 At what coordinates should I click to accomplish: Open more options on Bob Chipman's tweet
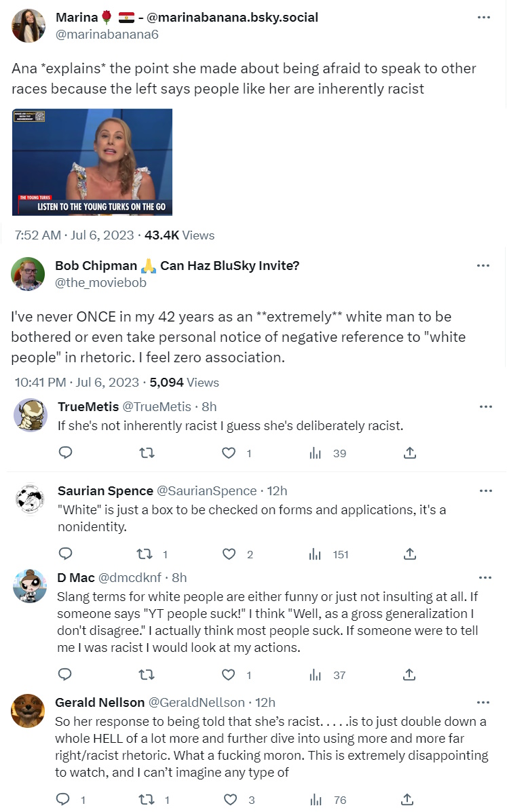(483, 265)
